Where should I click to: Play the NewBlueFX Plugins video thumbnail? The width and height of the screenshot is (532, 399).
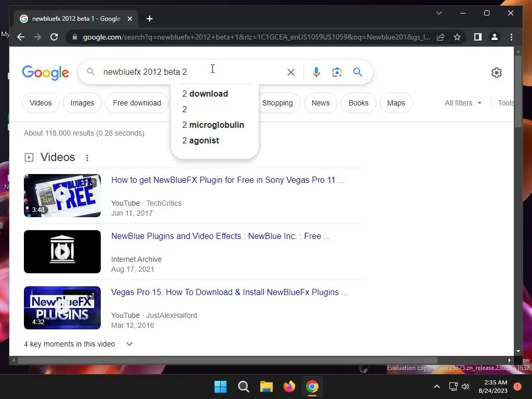62,308
